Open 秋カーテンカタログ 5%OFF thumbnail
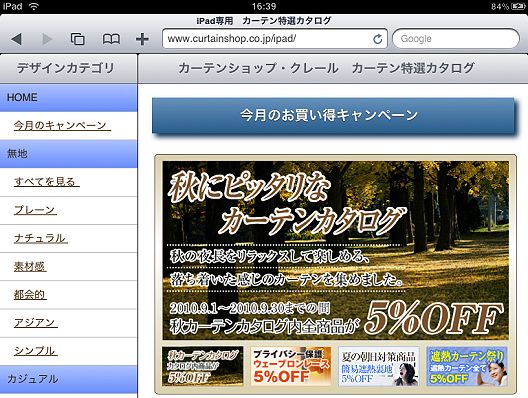The width and height of the screenshot is (528, 398). pos(202,366)
